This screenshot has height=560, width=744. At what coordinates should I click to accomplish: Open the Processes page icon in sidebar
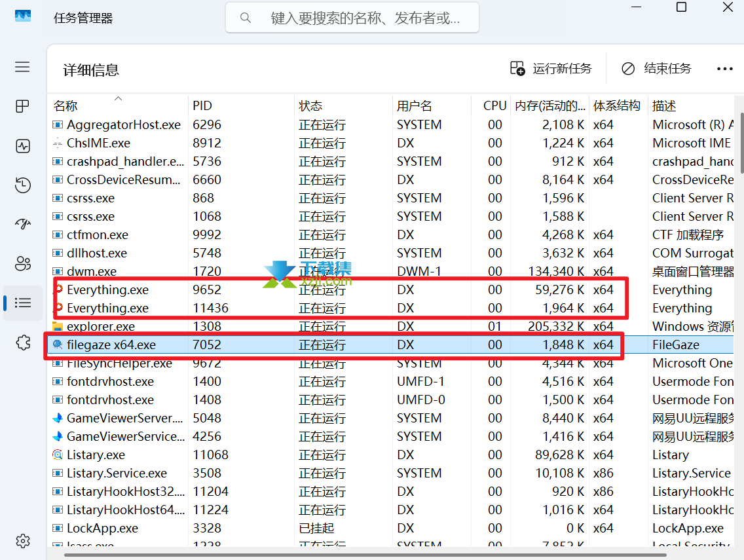pos(22,106)
